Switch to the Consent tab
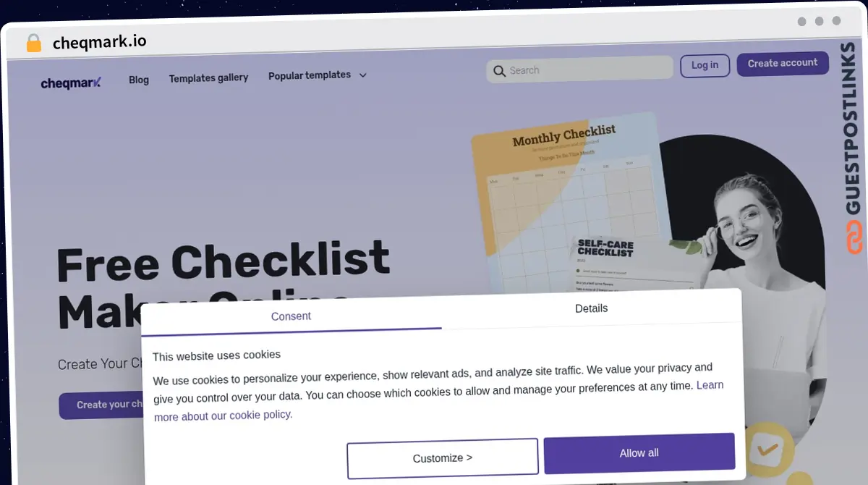868x485 pixels. tap(291, 316)
